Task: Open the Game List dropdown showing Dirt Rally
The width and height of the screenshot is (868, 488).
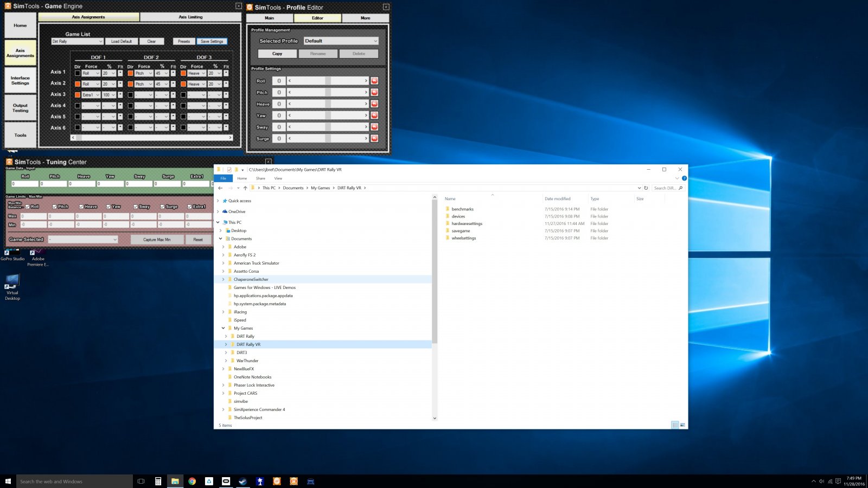Action: point(77,41)
